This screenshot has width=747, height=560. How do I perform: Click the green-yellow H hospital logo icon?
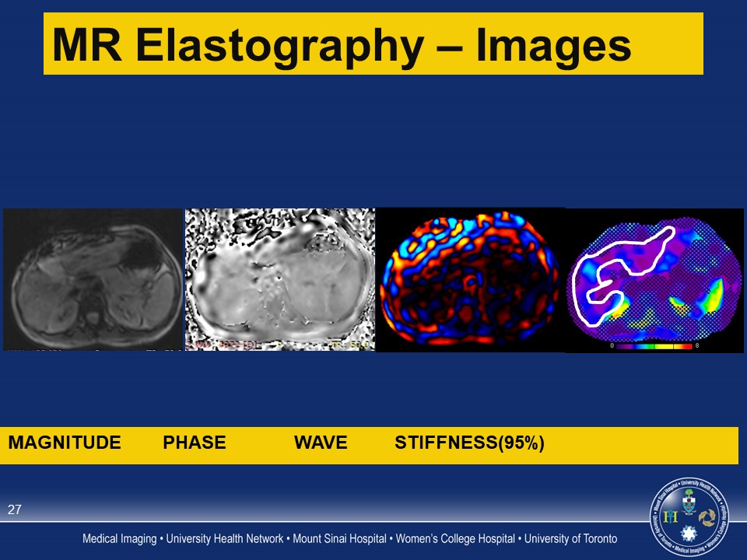672,516
